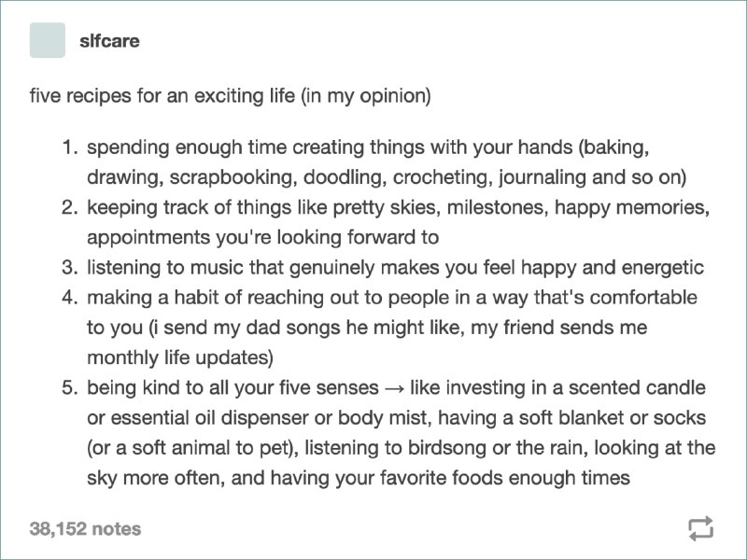The height and width of the screenshot is (560, 747).
Task: Click the reblog arrows icon
Action: [x=701, y=528]
